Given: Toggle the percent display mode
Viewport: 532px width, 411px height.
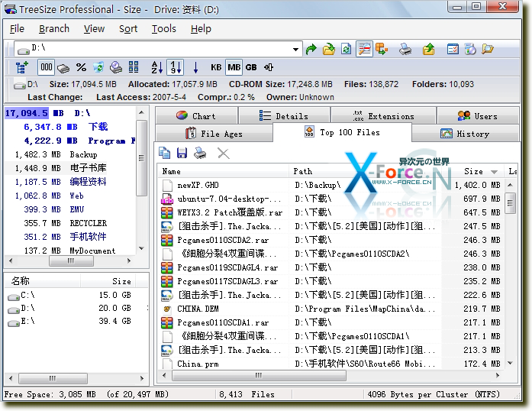Looking at the screenshot, I should coord(81,67).
